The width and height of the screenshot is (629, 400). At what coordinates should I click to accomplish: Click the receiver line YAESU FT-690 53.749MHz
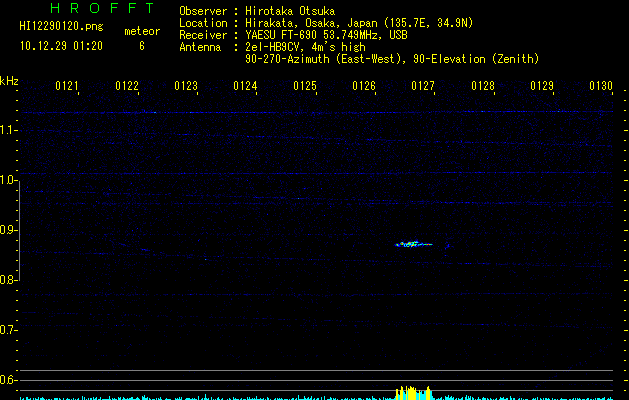point(326,35)
